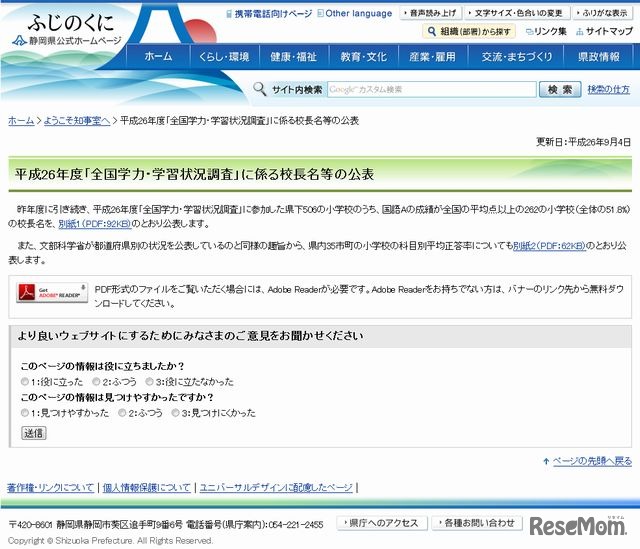The image size is (640, 549).
Task: Open the Other language link
Action: coord(355,13)
